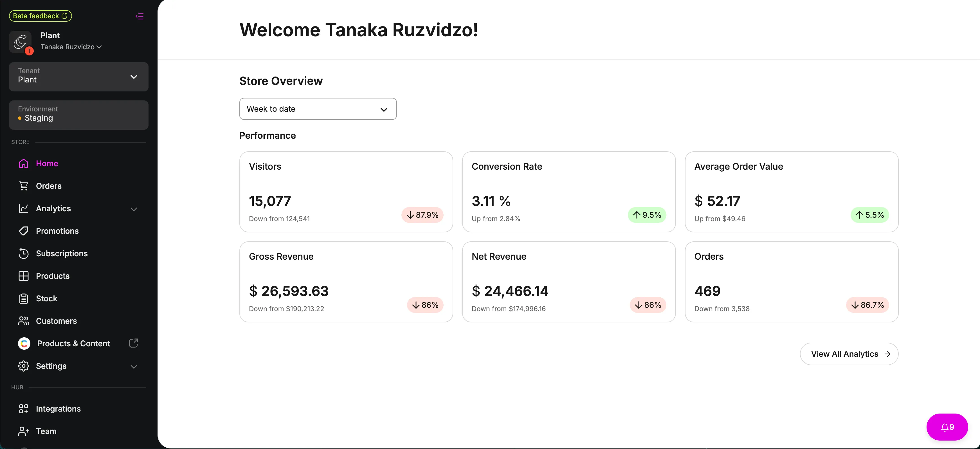Click the Beta feedback link

40,16
